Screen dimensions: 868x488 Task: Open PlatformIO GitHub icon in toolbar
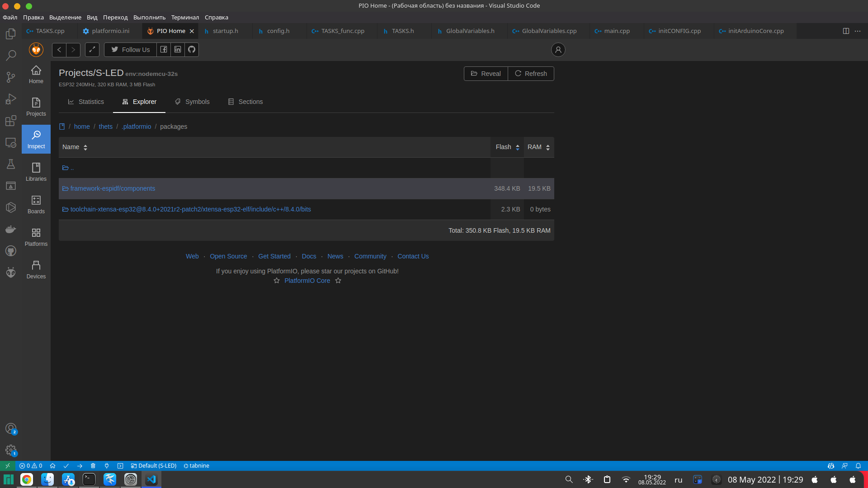[x=192, y=50]
